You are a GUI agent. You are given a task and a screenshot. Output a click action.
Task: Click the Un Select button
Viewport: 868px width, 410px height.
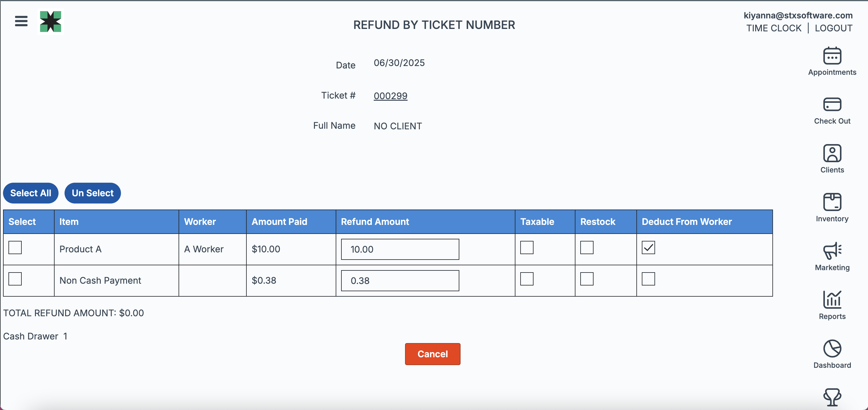point(93,193)
